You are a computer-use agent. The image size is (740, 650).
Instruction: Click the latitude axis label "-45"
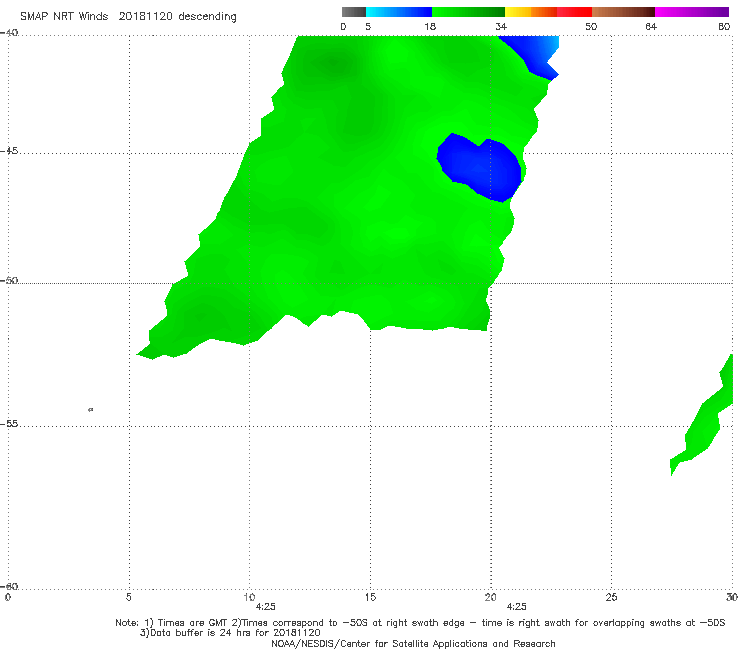point(9,151)
